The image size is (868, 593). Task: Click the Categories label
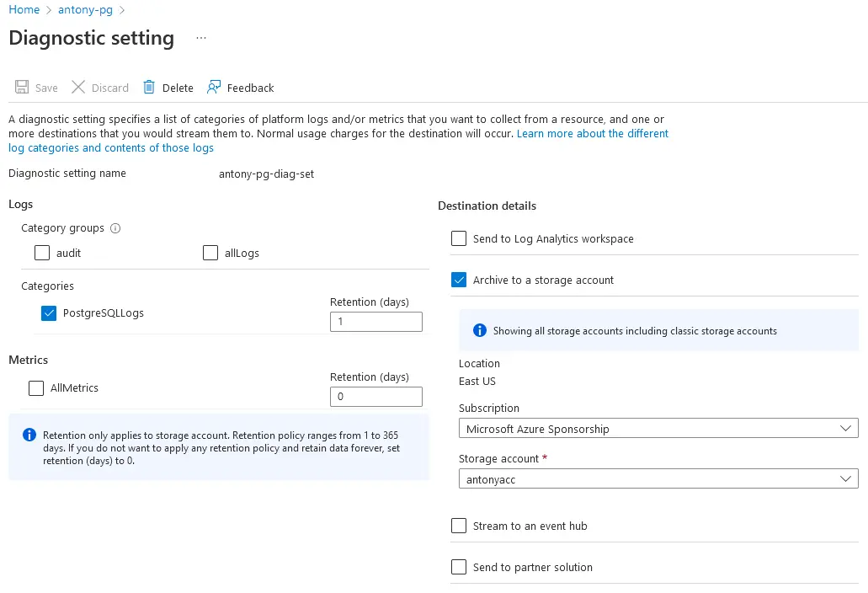pyautogui.click(x=48, y=286)
